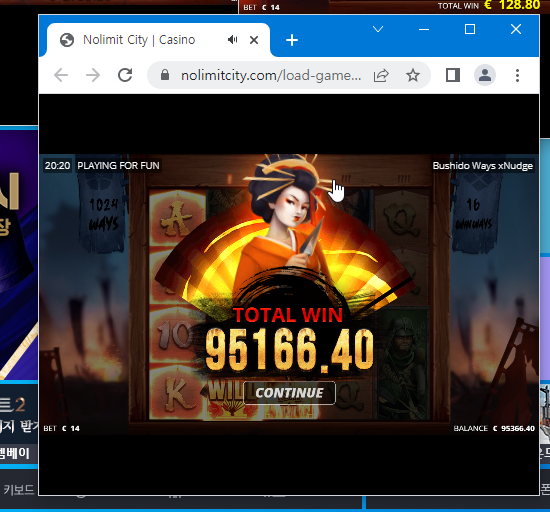The width and height of the screenshot is (550, 512).
Task: Click the BALANCE amount display
Action: (x=494, y=428)
